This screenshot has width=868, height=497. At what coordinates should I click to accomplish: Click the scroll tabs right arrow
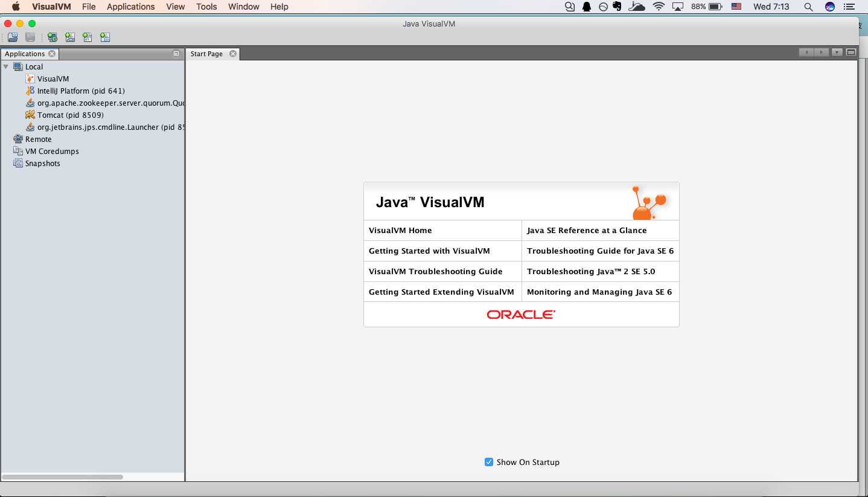[x=822, y=53]
